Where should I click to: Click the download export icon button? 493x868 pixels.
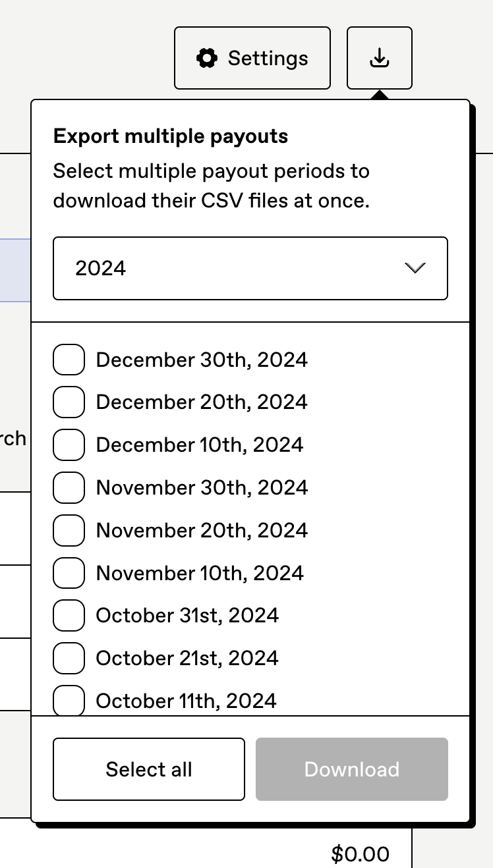379,58
